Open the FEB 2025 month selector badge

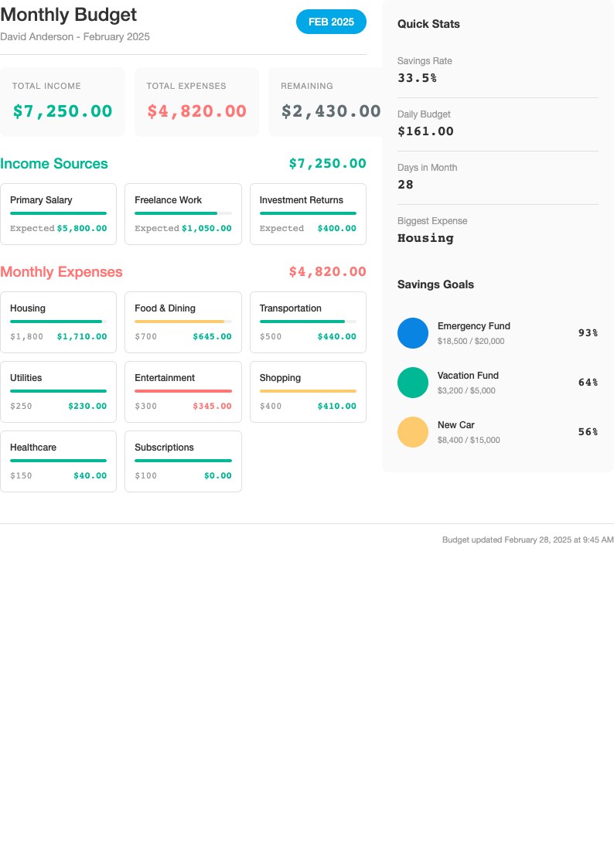pyautogui.click(x=331, y=22)
